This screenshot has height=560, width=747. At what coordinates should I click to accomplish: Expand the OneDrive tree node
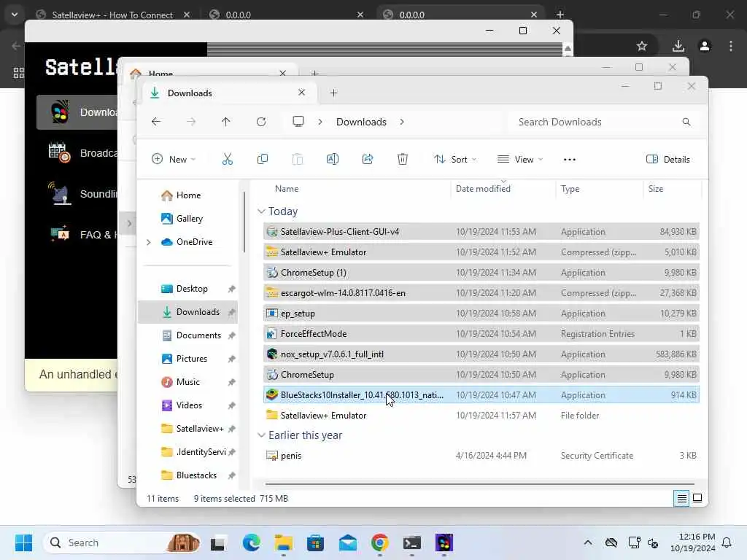pyautogui.click(x=149, y=242)
